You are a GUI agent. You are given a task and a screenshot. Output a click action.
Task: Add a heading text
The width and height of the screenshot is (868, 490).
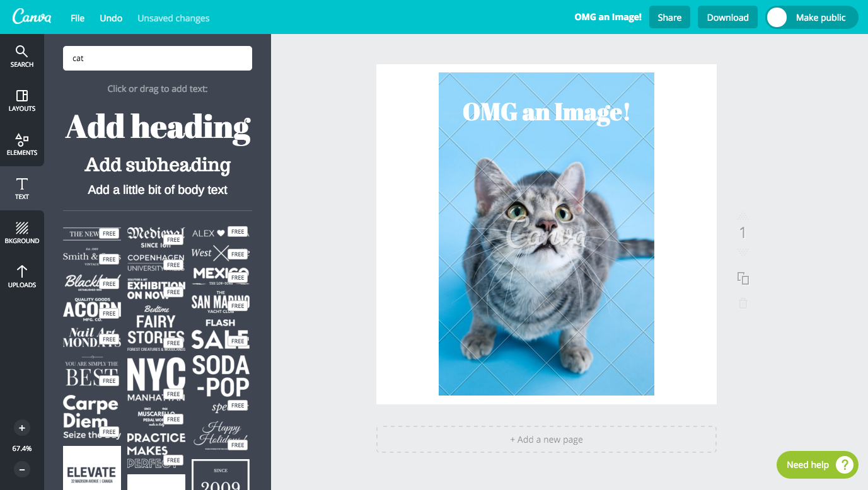[158, 127]
